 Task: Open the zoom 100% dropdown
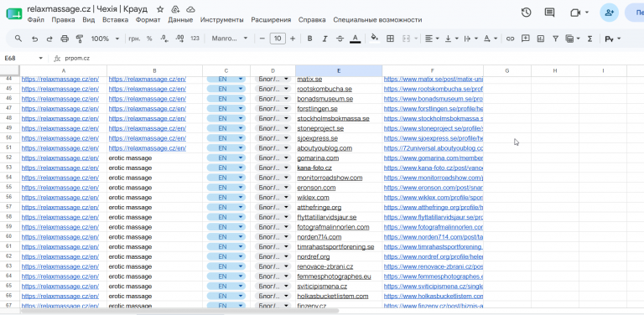click(x=105, y=39)
